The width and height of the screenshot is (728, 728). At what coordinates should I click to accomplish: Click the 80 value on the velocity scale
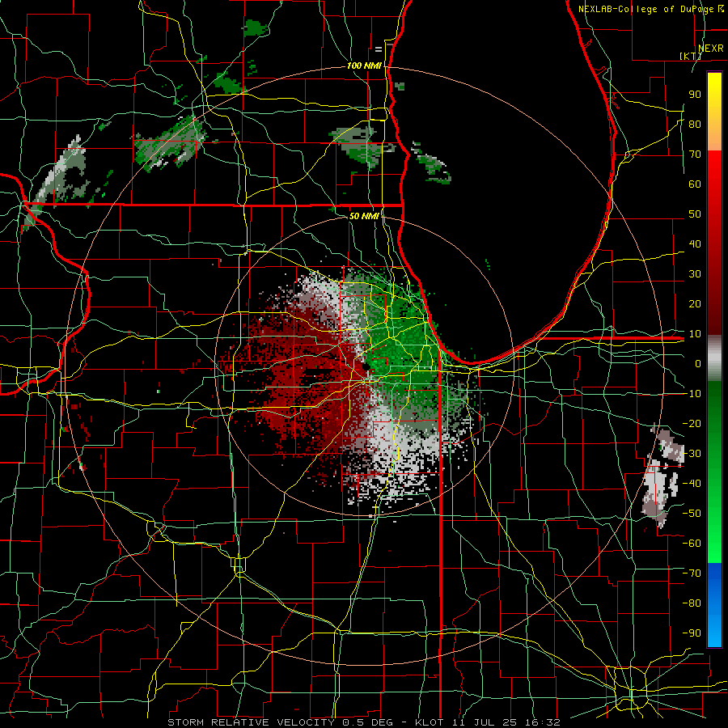click(695, 124)
